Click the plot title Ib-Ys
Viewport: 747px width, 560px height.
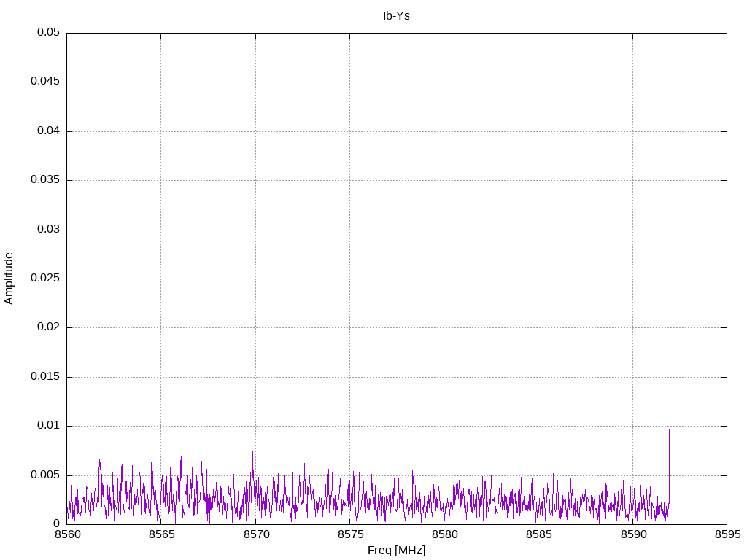(396, 15)
